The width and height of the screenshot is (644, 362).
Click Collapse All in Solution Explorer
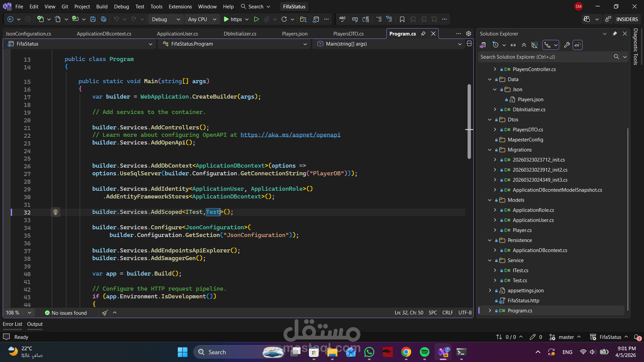(524, 45)
